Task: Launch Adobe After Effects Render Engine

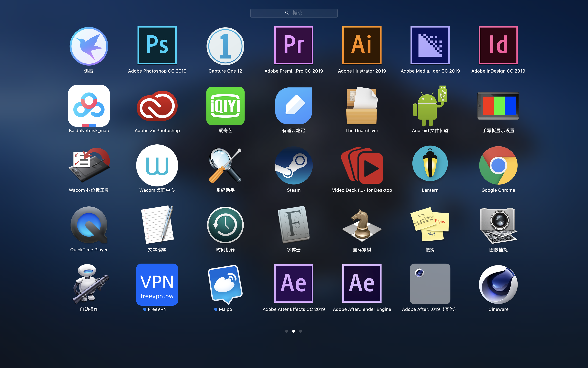Action: 362,283
